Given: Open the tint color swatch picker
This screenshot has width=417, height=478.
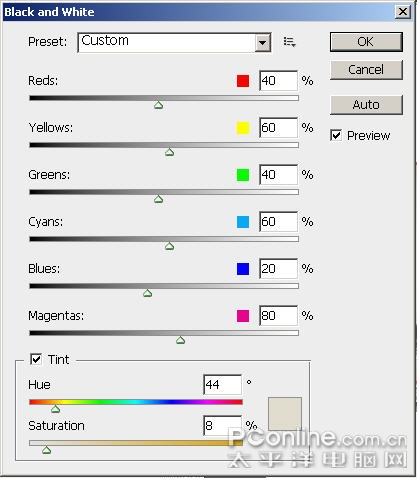Looking at the screenshot, I should pyautogui.click(x=285, y=414).
